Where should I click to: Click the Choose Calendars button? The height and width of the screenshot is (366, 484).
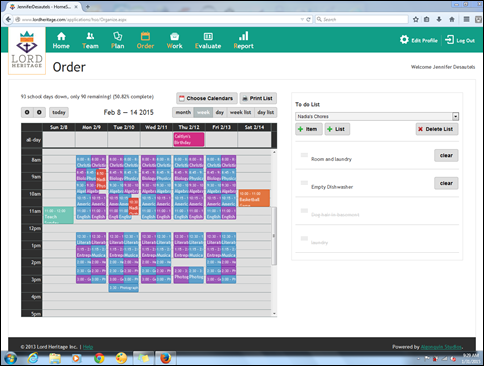pyautogui.click(x=207, y=98)
